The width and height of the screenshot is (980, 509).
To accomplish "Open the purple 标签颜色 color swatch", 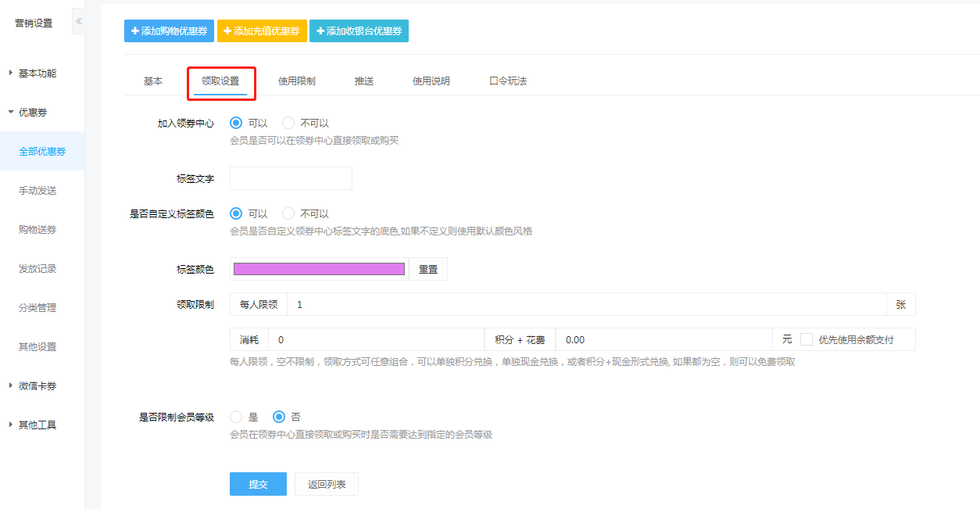I will (319, 269).
